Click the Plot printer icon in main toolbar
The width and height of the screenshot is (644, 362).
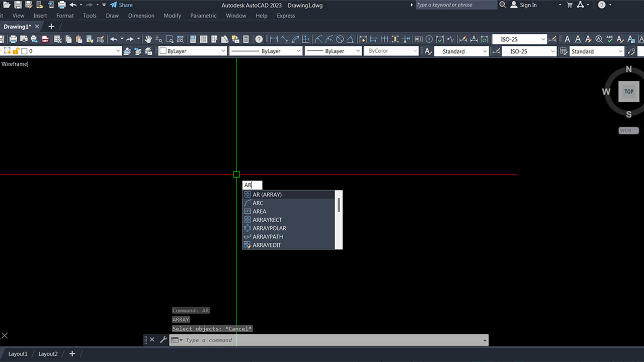(13, 39)
